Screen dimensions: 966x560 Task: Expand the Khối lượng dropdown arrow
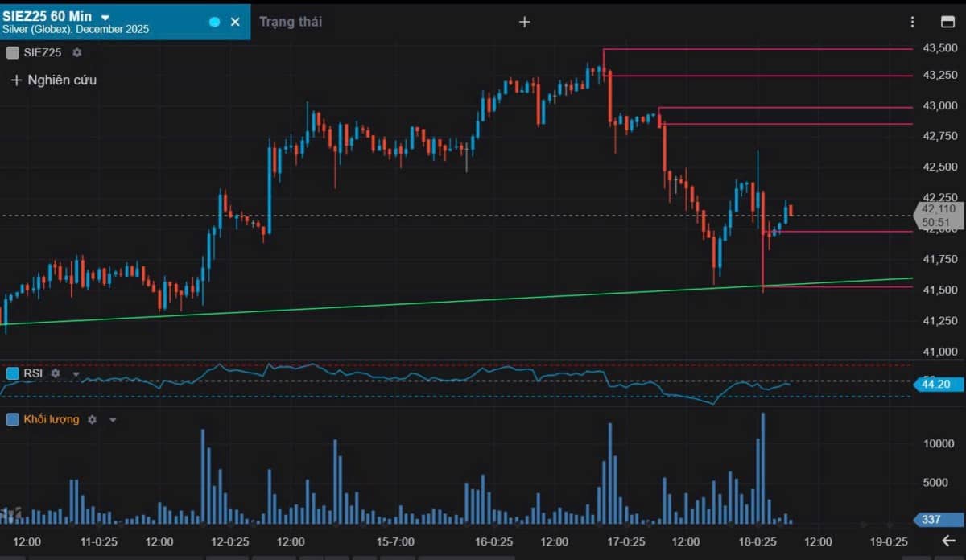pyautogui.click(x=113, y=420)
